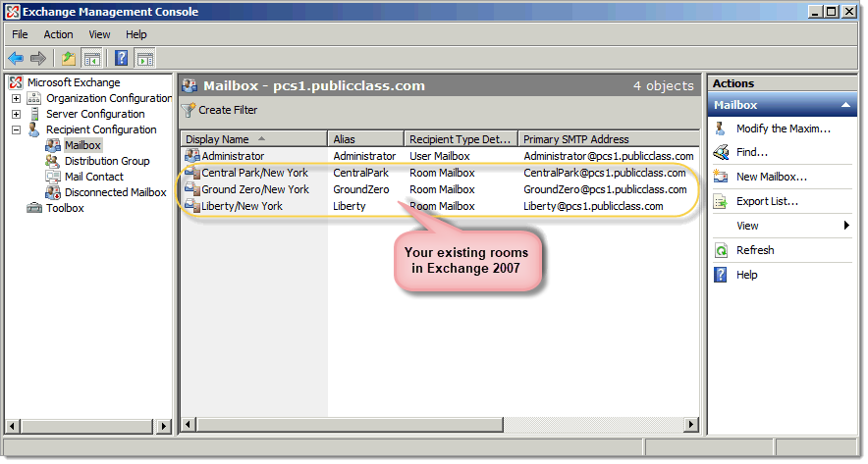The height and width of the screenshot is (464, 868).
Task: Click Create Filter link
Action: [228, 110]
